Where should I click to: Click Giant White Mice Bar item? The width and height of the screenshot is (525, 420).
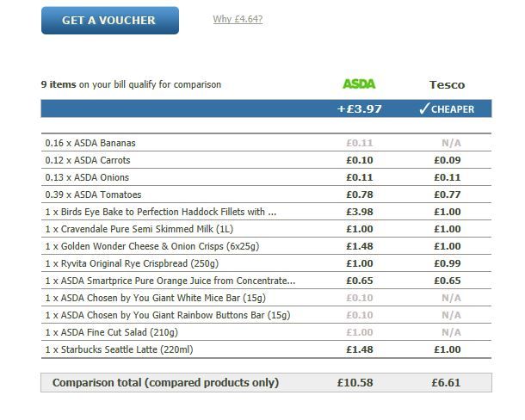153,298
